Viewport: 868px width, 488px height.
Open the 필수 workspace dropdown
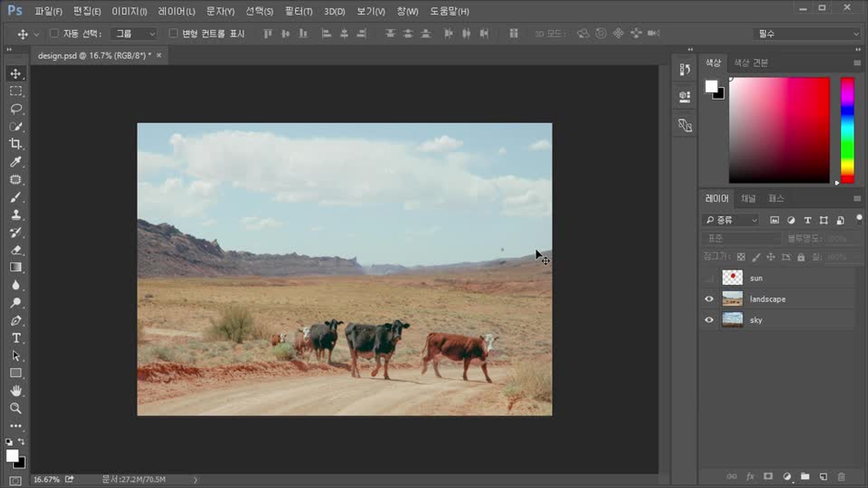pos(808,33)
